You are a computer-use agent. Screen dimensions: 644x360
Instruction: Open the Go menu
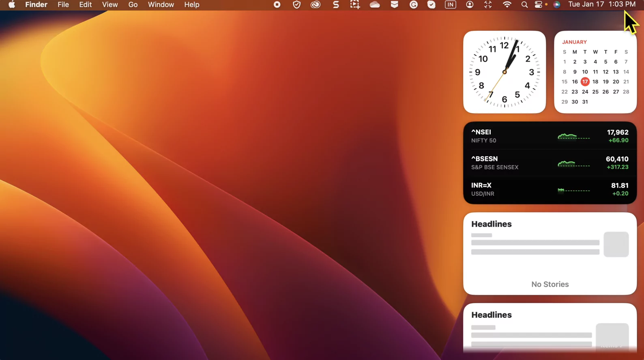click(x=133, y=4)
